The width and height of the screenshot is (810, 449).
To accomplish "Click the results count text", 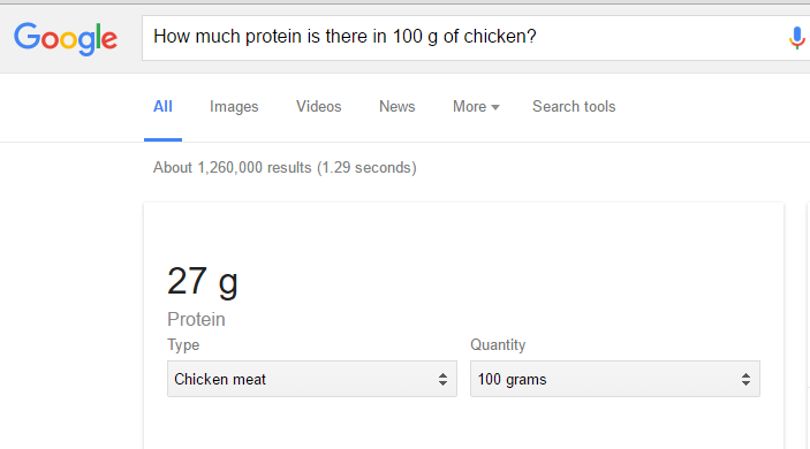I will tap(285, 167).
